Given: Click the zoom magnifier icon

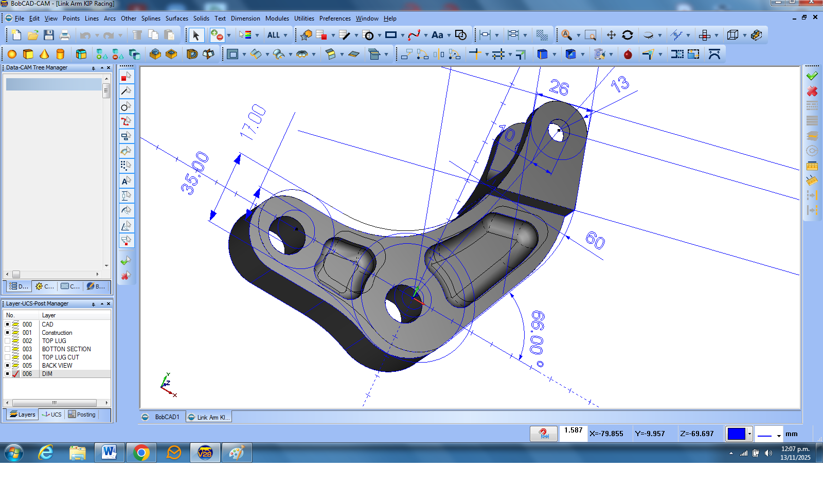Looking at the screenshot, I should tap(566, 35).
